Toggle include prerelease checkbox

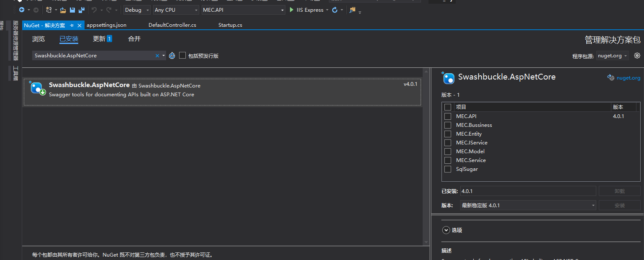click(182, 55)
